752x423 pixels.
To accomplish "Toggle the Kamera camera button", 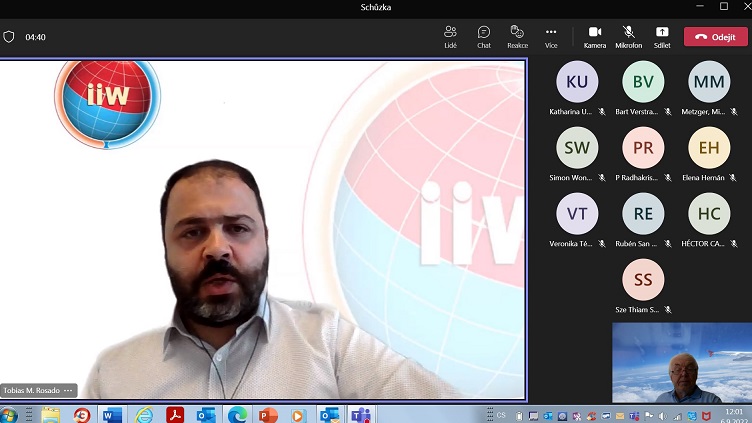I will coord(595,37).
